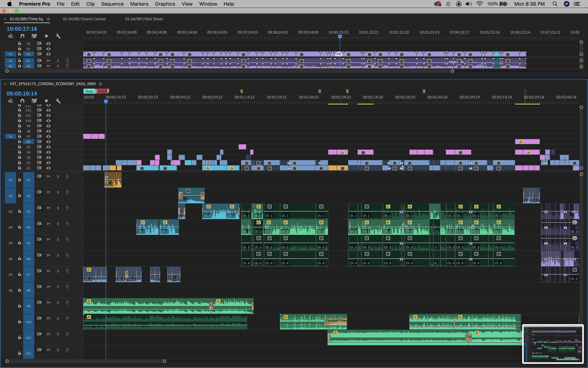Toggle lower V6 track targeting

tap(28, 142)
